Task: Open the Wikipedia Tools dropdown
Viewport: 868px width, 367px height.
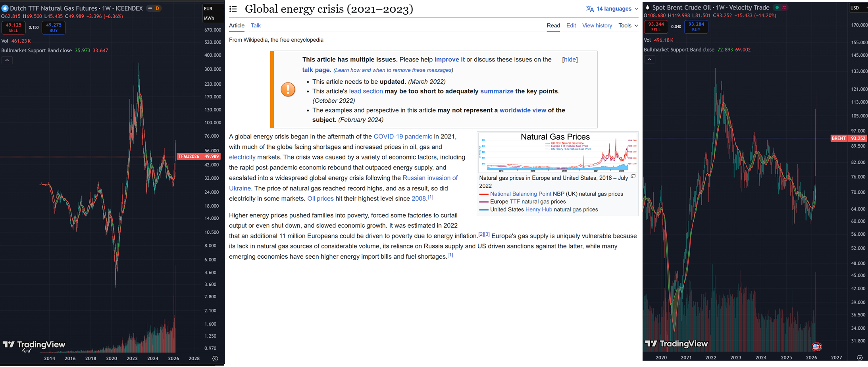Action: coord(628,25)
